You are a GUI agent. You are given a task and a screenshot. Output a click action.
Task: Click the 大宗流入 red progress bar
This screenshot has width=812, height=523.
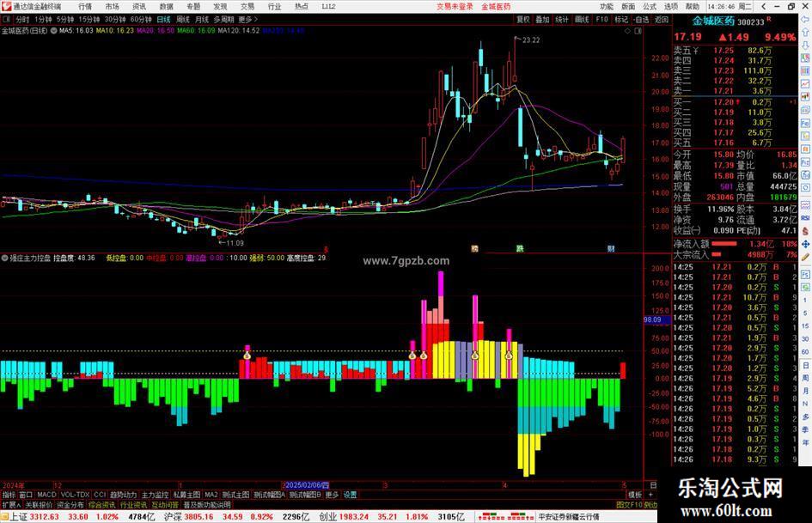[717, 255]
